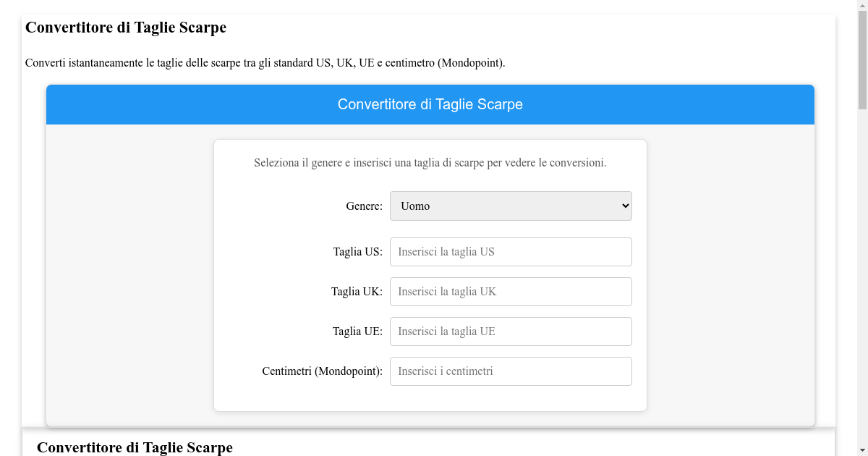Click the Taglia UE label
Image resolution: width=868 pixels, height=456 pixels.
pyautogui.click(x=357, y=331)
